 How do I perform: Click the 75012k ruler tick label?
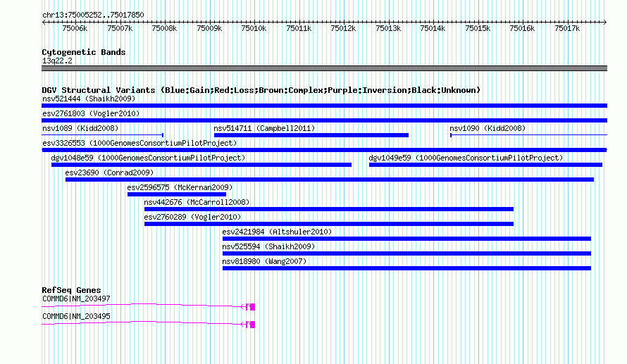344,28
